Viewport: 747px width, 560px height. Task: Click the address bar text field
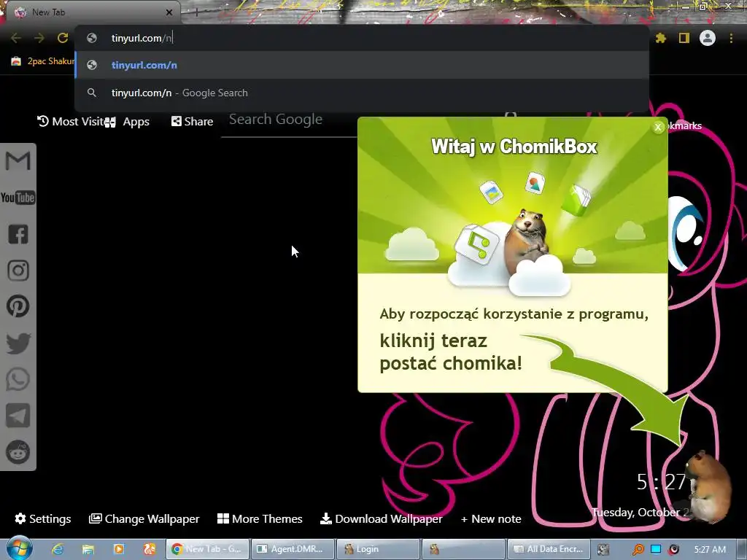(362, 38)
